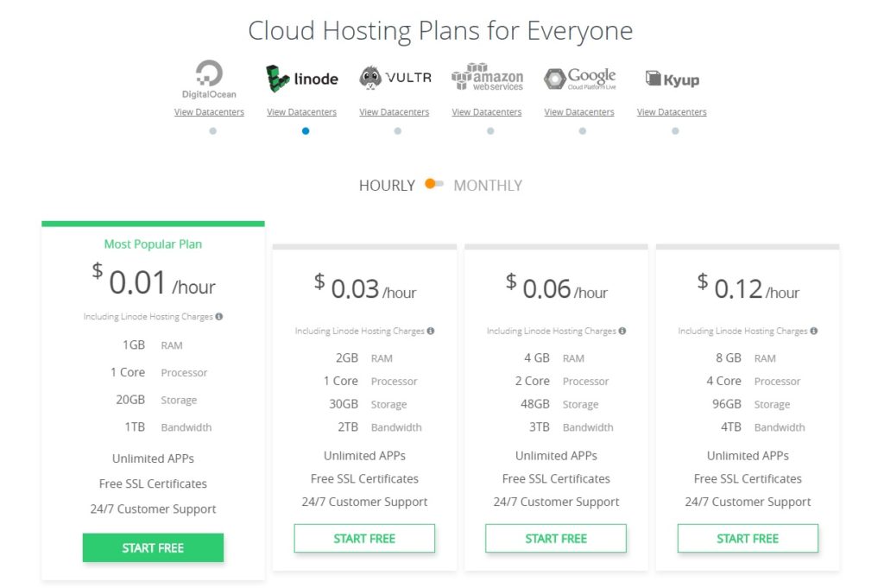The width and height of the screenshot is (884, 588).
Task: Click START FREE on the $0.01 plan
Action: pos(153,547)
